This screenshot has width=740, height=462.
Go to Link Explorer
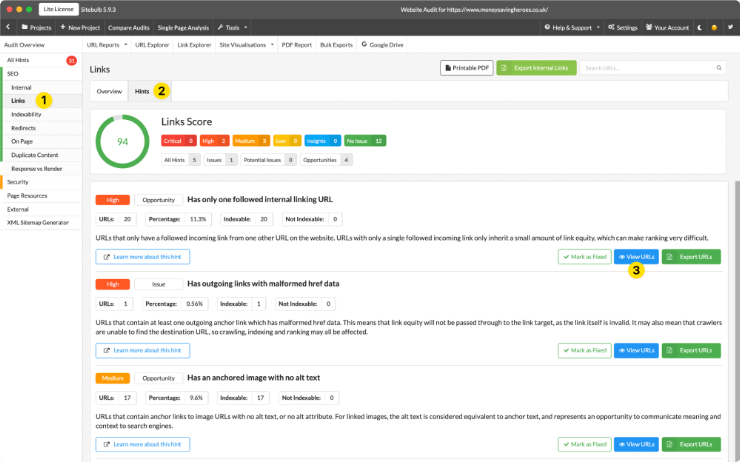tap(194, 45)
